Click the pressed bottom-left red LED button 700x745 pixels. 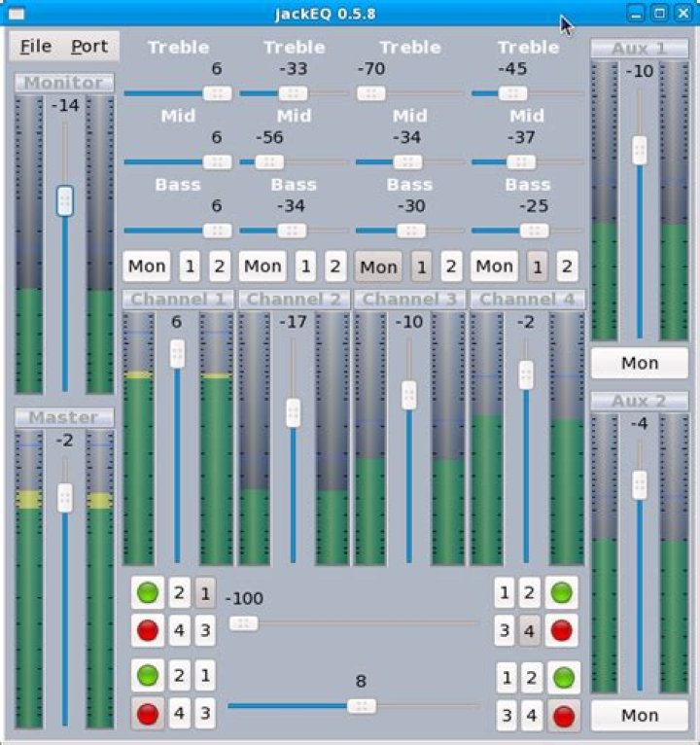pyautogui.click(x=147, y=713)
